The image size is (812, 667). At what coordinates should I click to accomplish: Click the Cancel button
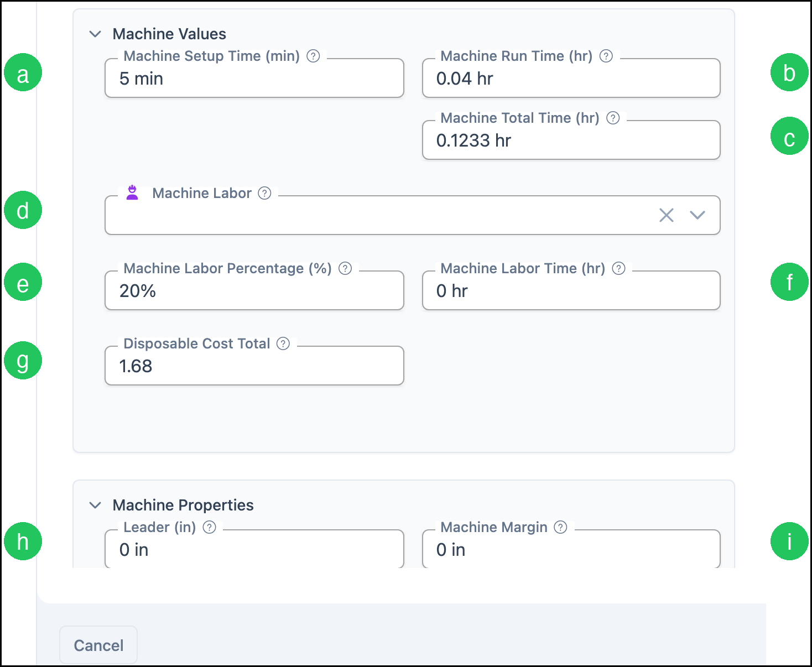pyautogui.click(x=98, y=645)
